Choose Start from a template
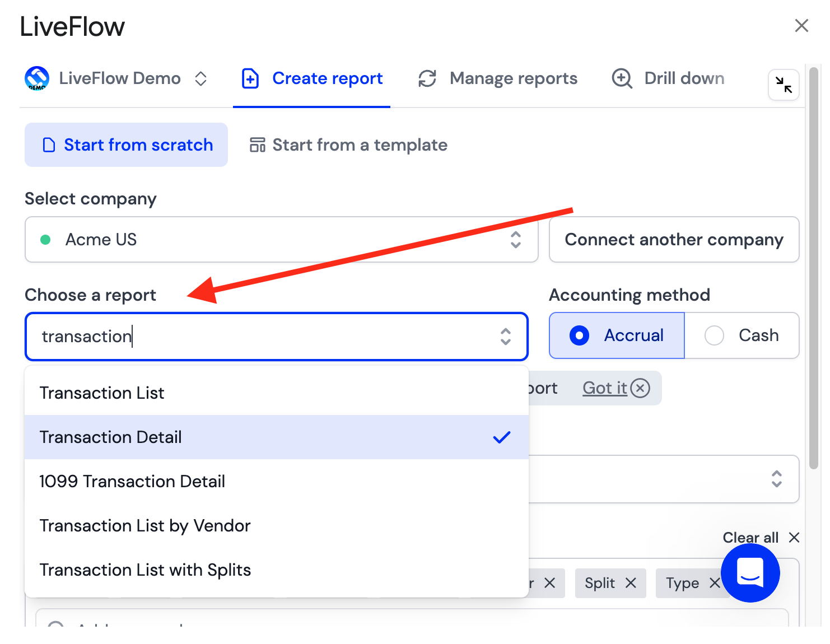Image resolution: width=830 pixels, height=644 pixels. (348, 145)
